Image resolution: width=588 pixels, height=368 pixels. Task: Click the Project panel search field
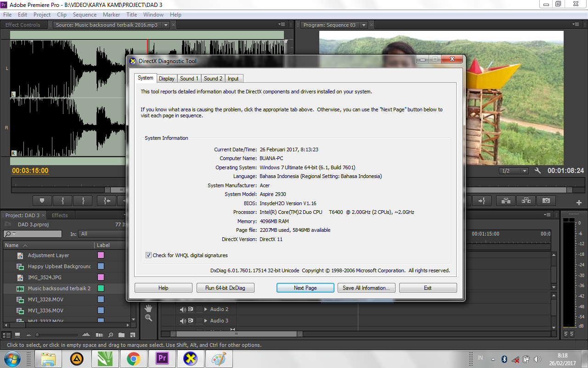32,234
